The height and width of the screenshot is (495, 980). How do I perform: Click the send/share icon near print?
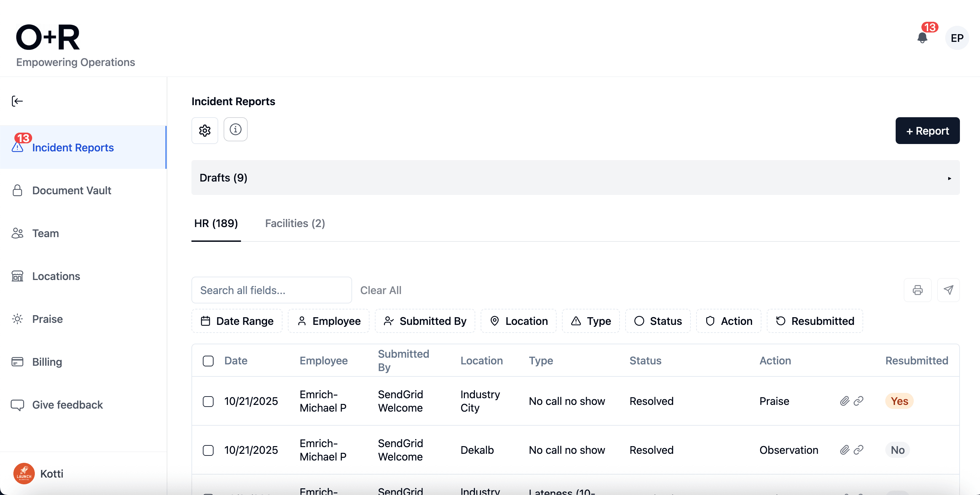tap(949, 290)
